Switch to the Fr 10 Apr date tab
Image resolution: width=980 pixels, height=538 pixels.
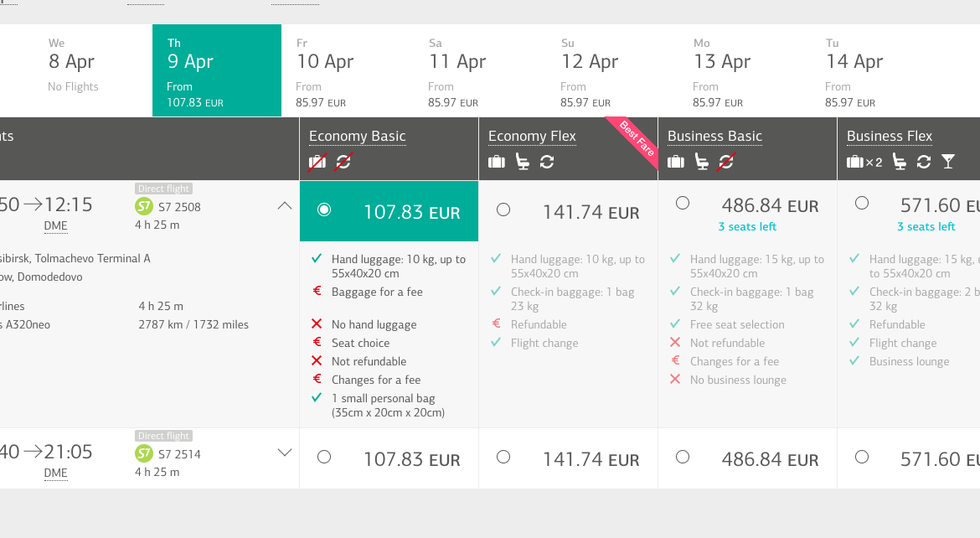(348, 70)
